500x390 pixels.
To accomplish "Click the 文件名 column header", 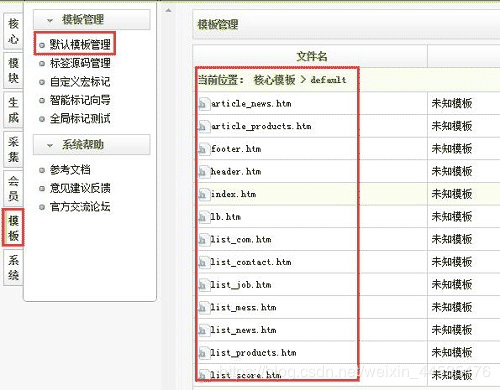I will coord(312,56).
